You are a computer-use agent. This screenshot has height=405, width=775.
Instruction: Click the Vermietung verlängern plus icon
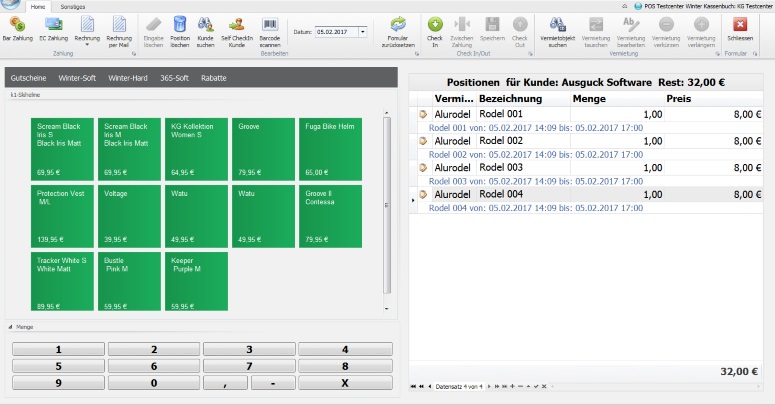(701, 24)
